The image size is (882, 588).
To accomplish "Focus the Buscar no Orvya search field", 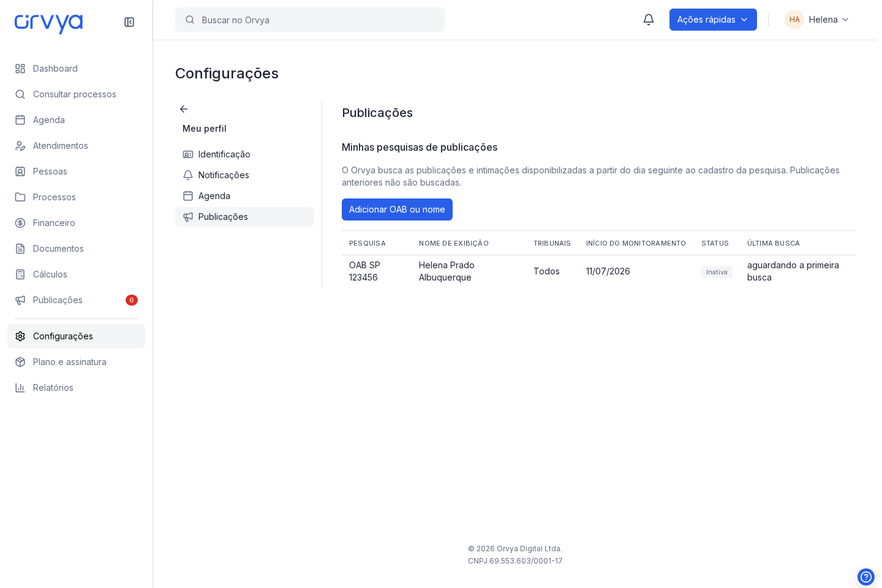I will point(310,20).
